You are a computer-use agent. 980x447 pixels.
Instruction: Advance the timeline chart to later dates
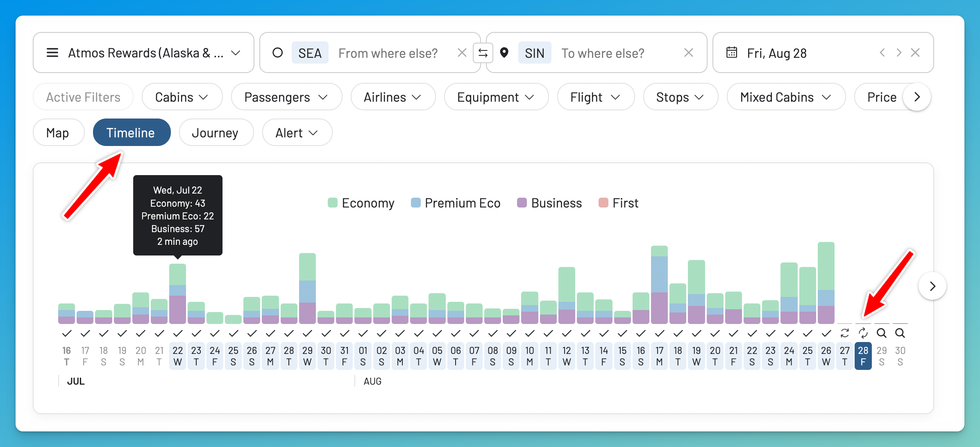pos(932,286)
